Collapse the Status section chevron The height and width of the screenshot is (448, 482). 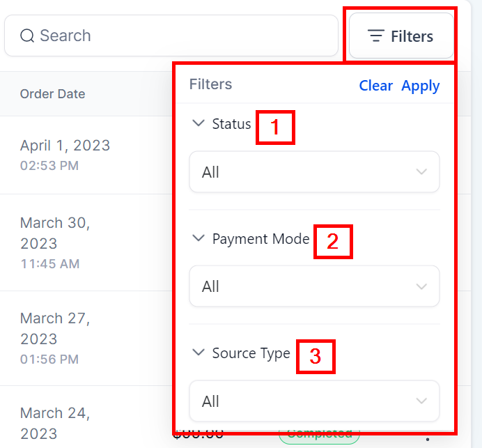(x=199, y=124)
